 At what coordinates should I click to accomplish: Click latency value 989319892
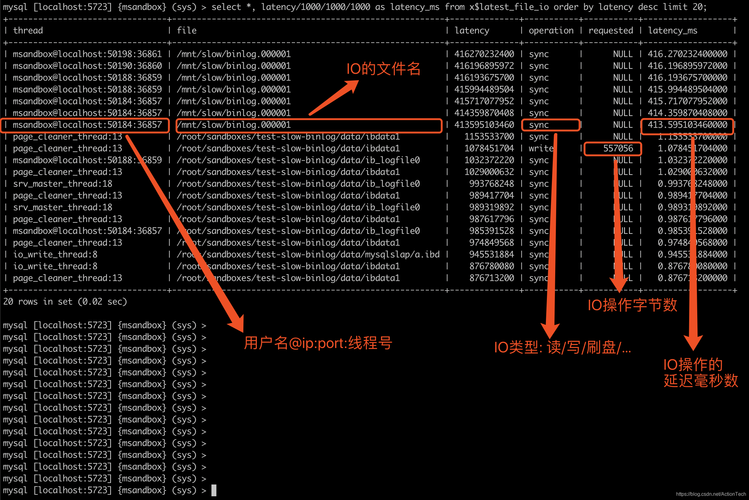(492, 207)
